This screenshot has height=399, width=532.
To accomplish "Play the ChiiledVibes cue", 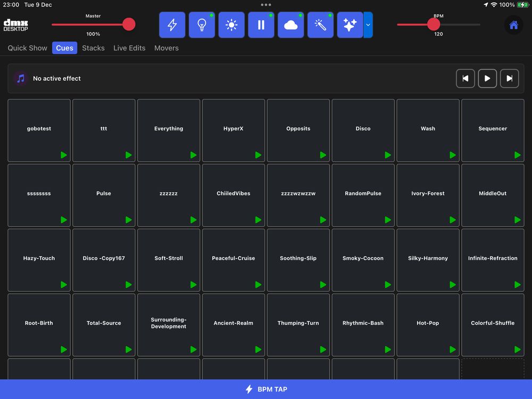I will 258,220.
